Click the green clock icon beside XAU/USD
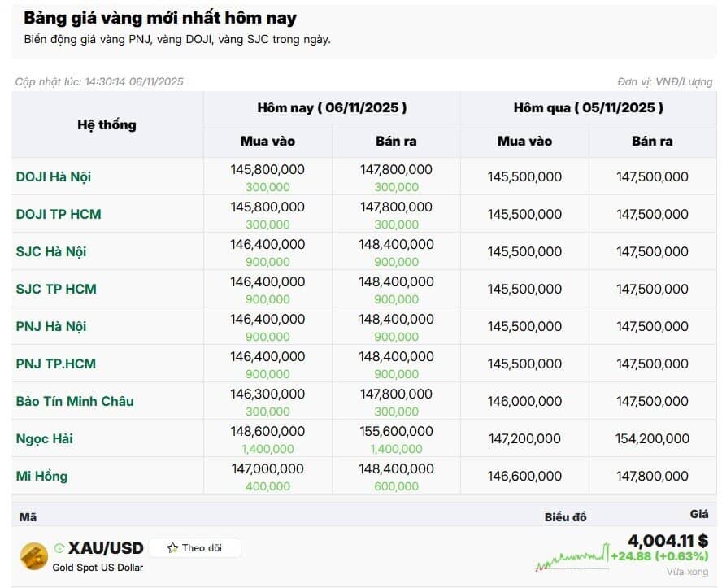The height and width of the screenshot is (588, 722). pyautogui.click(x=59, y=548)
